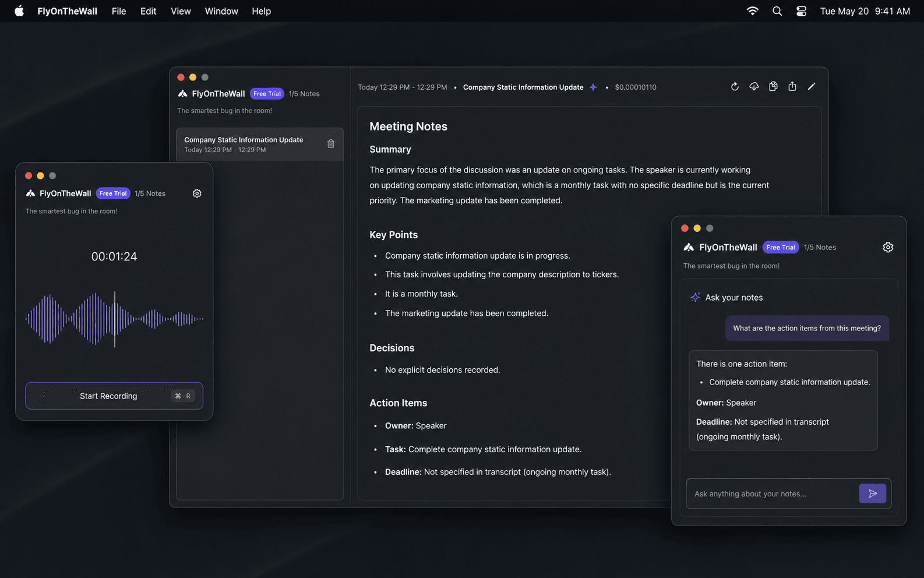This screenshot has width=924, height=578.
Task: Copy the notes with the clipboard icon
Action: pos(773,87)
